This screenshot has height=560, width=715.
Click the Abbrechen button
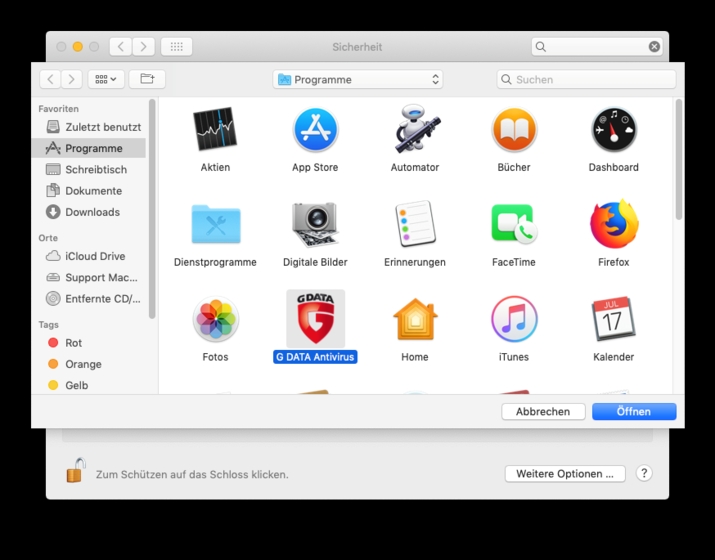pos(543,411)
